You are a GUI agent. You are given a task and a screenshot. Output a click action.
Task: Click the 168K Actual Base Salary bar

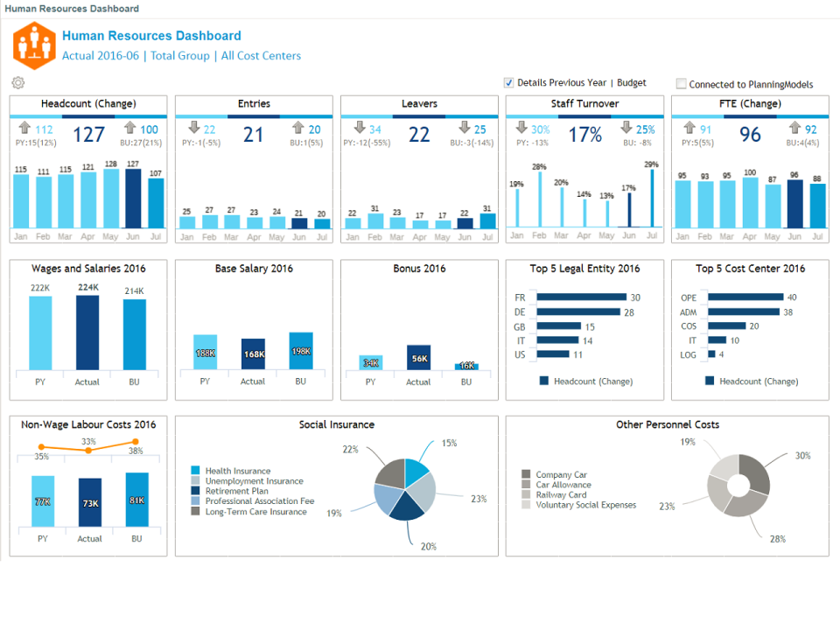point(254,354)
